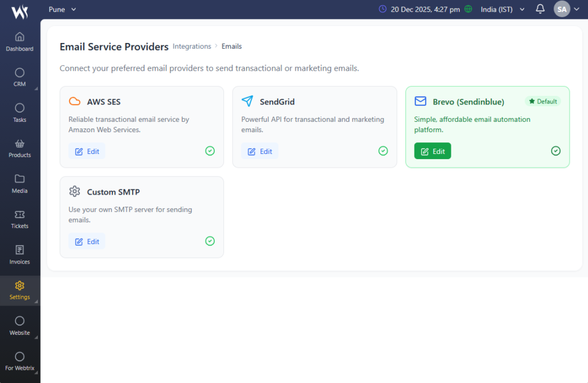588x383 pixels.
Task: Click the clock icon beside the date
Action: tap(383, 9)
